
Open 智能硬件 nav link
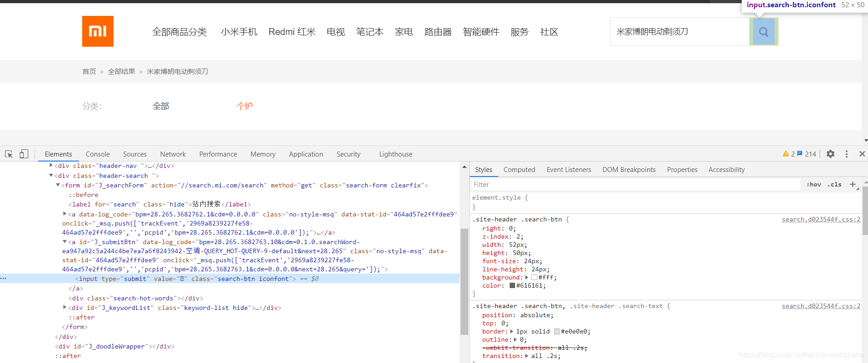click(x=481, y=32)
